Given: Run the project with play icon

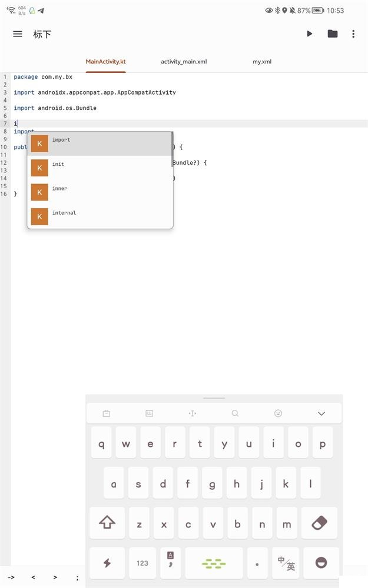Looking at the screenshot, I should (x=310, y=34).
